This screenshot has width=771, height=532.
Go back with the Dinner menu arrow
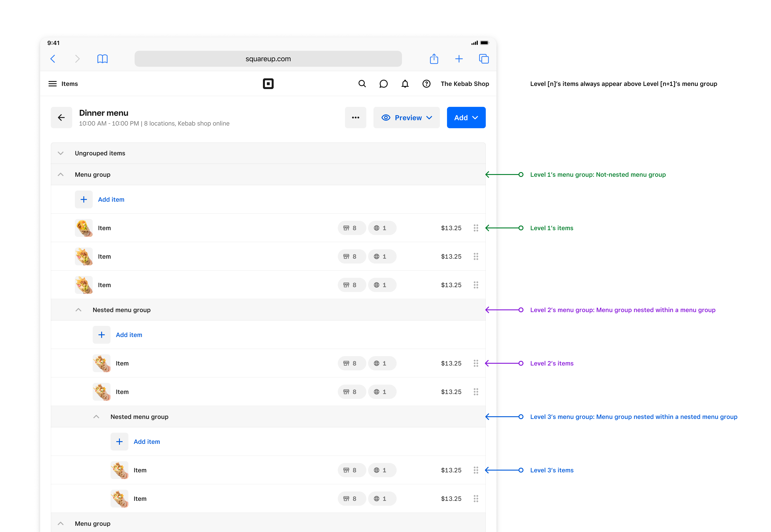[61, 118]
